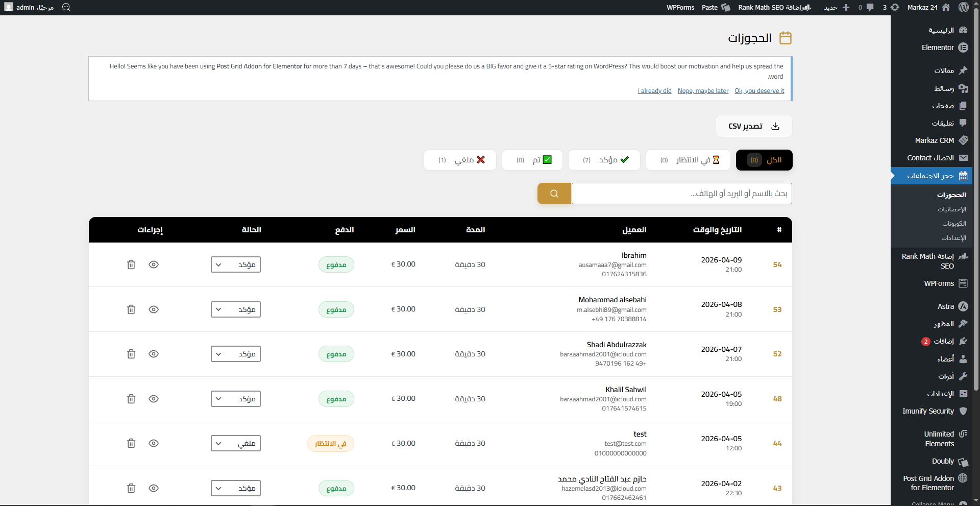Open مقالات posts pin icon

point(963,70)
